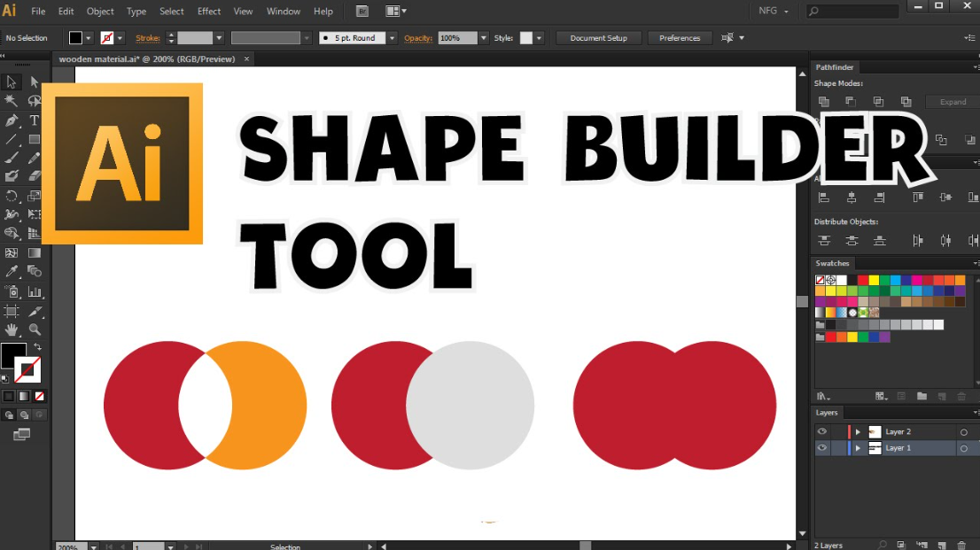Align objects to horizontal left

click(824, 198)
